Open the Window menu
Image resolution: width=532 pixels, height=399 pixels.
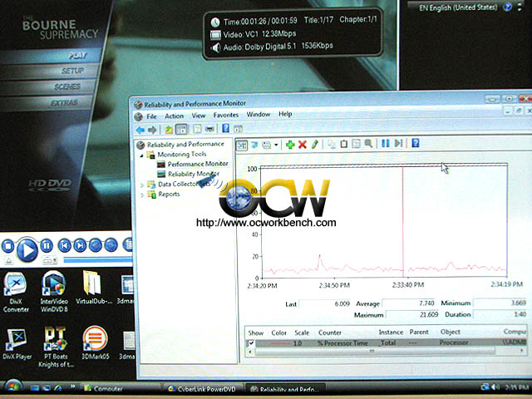(259, 115)
